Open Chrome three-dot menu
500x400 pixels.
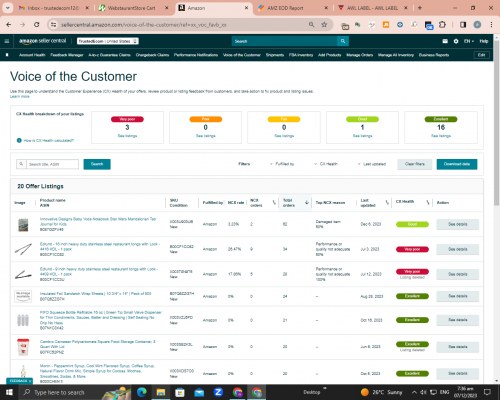tap(491, 25)
